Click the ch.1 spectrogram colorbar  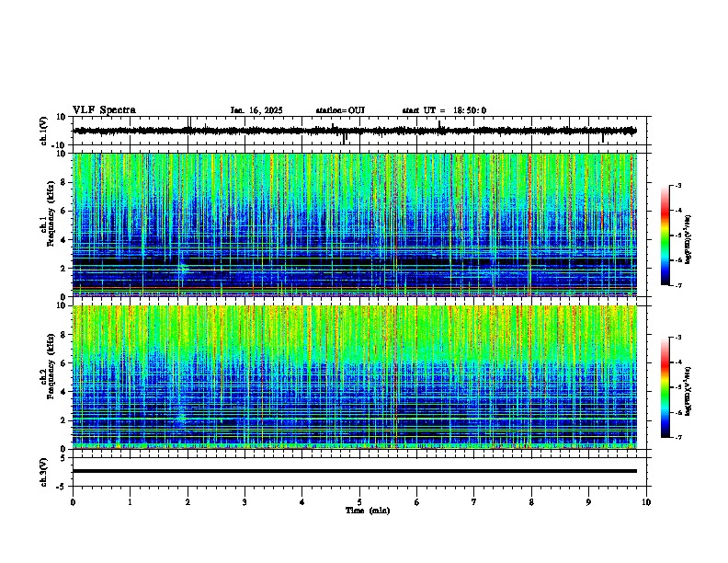click(665, 235)
